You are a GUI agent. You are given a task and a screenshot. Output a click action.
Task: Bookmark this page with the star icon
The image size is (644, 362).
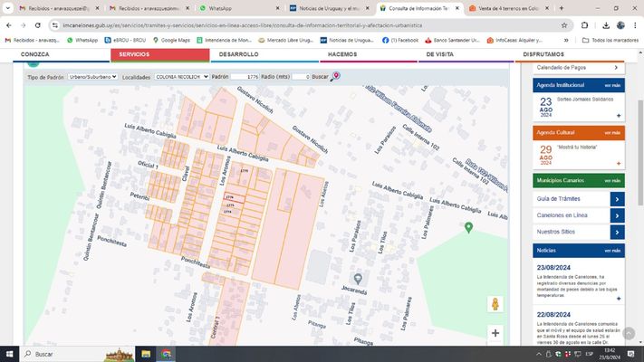[x=565, y=25]
